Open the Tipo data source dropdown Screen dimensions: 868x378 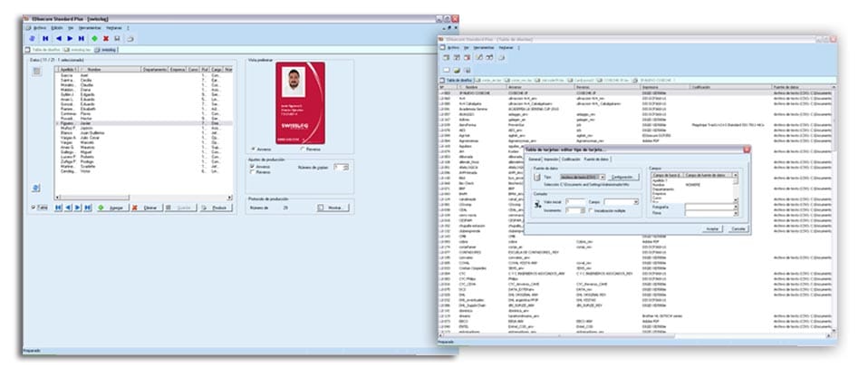click(x=603, y=177)
